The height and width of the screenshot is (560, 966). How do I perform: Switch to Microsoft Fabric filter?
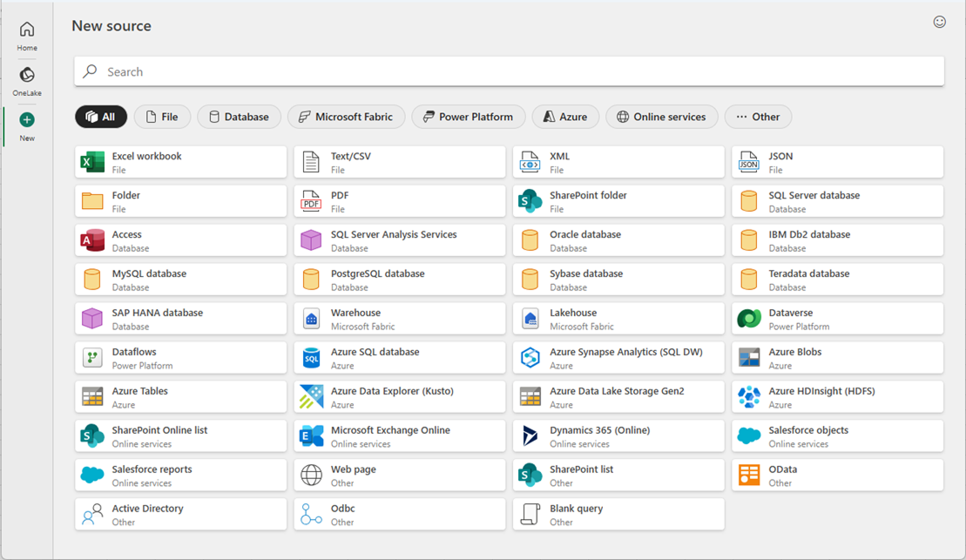(x=346, y=117)
